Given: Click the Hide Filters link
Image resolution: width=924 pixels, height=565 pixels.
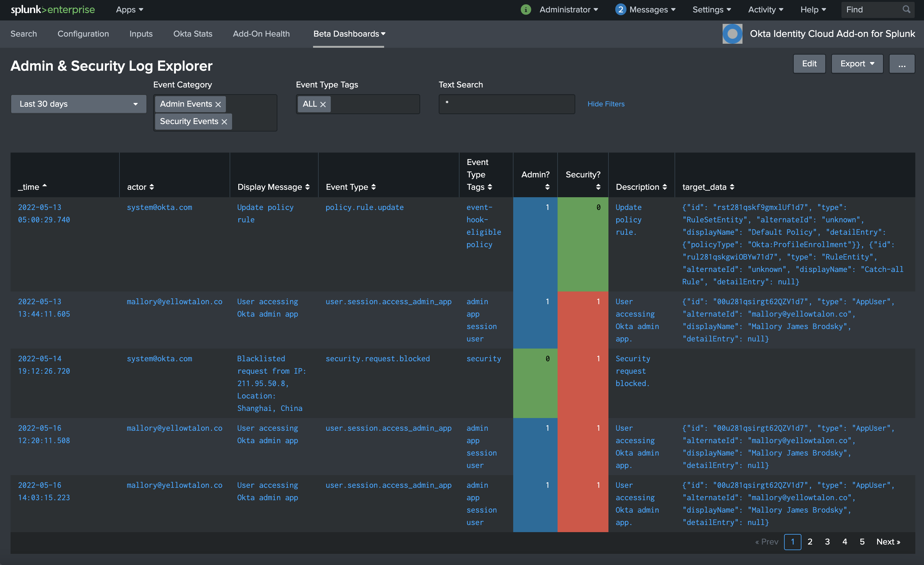Looking at the screenshot, I should tap(606, 104).
